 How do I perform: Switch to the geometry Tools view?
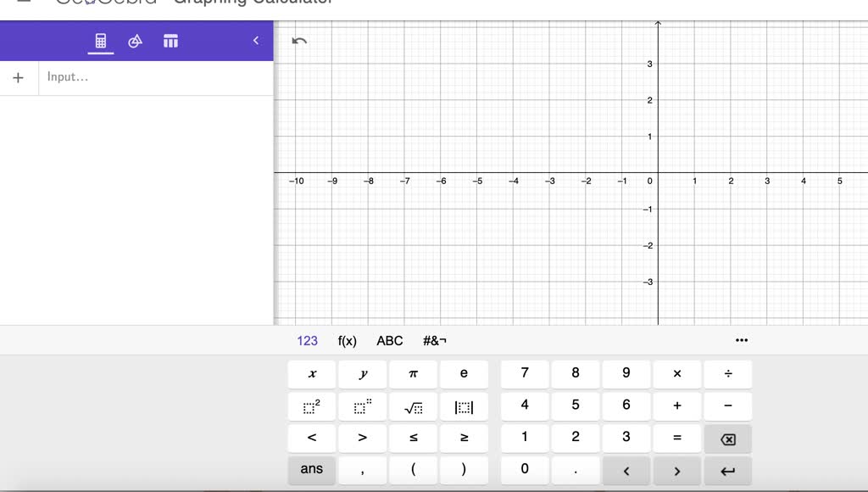136,41
